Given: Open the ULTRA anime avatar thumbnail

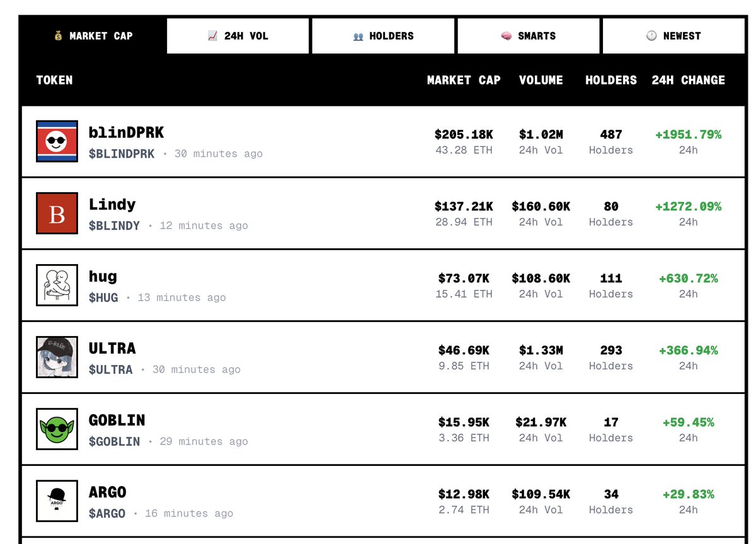Looking at the screenshot, I should click(x=57, y=357).
